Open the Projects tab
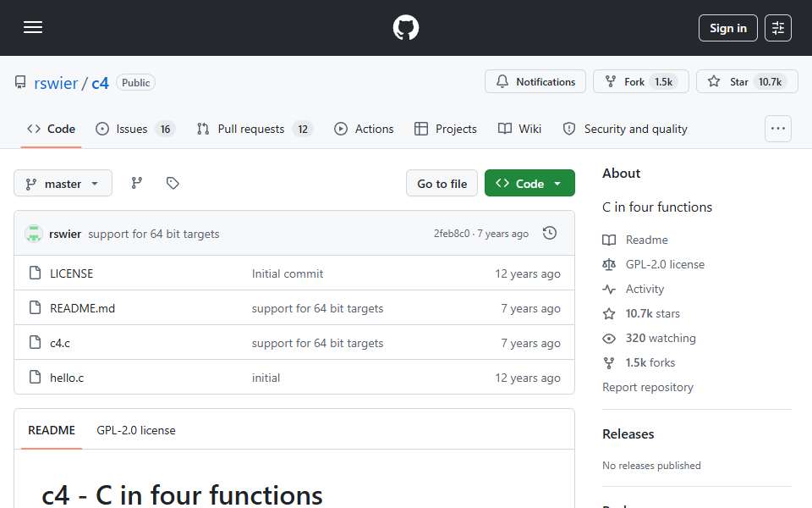 point(446,129)
